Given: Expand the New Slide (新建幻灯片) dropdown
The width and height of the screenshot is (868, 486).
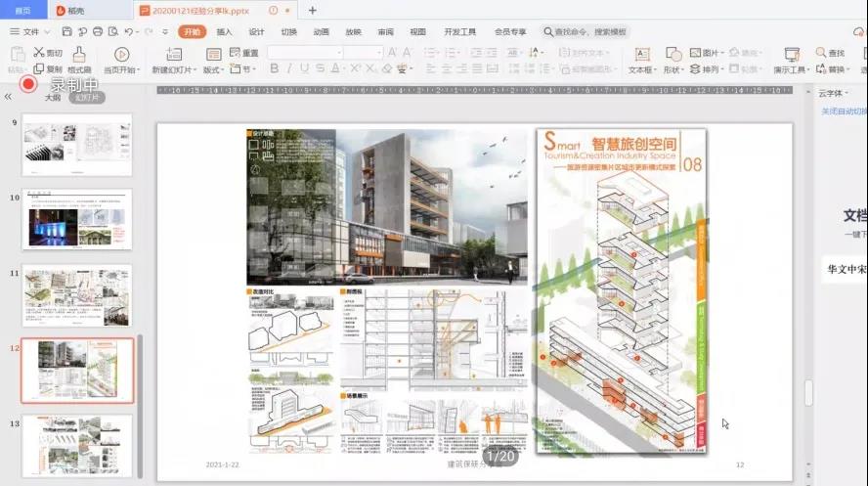Looking at the screenshot, I should [174, 70].
